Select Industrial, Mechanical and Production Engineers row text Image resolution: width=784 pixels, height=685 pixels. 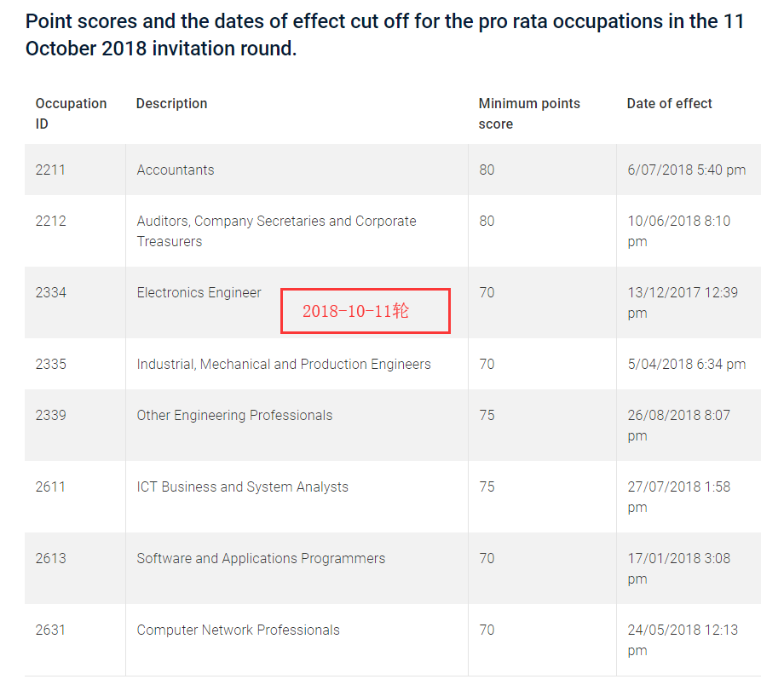tap(284, 364)
